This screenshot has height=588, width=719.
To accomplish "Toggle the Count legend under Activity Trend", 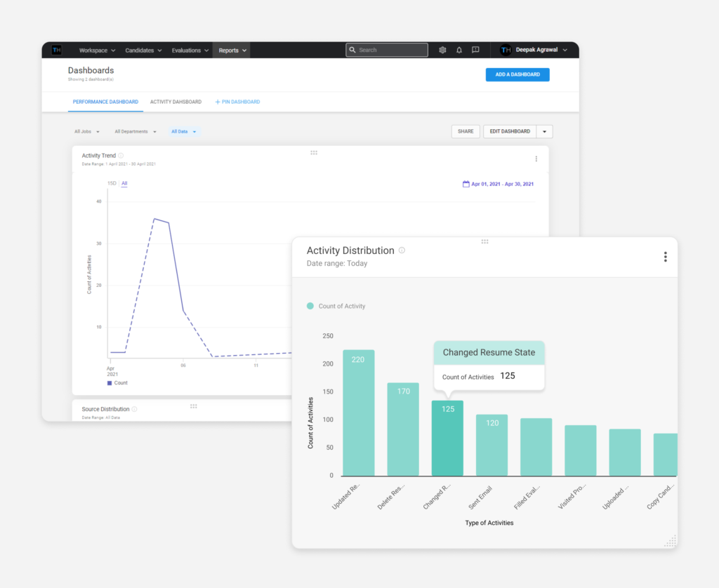I will tap(117, 382).
